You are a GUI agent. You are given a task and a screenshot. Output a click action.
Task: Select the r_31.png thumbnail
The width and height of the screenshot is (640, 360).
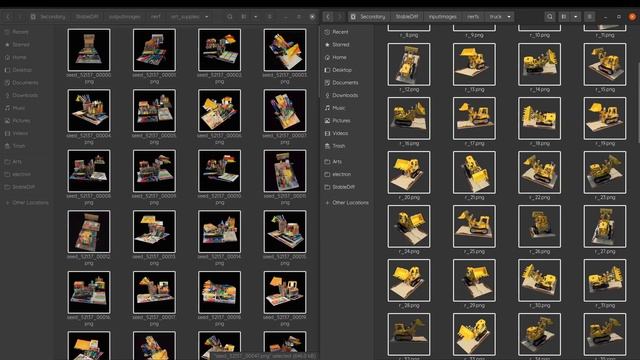click(604, 280)
